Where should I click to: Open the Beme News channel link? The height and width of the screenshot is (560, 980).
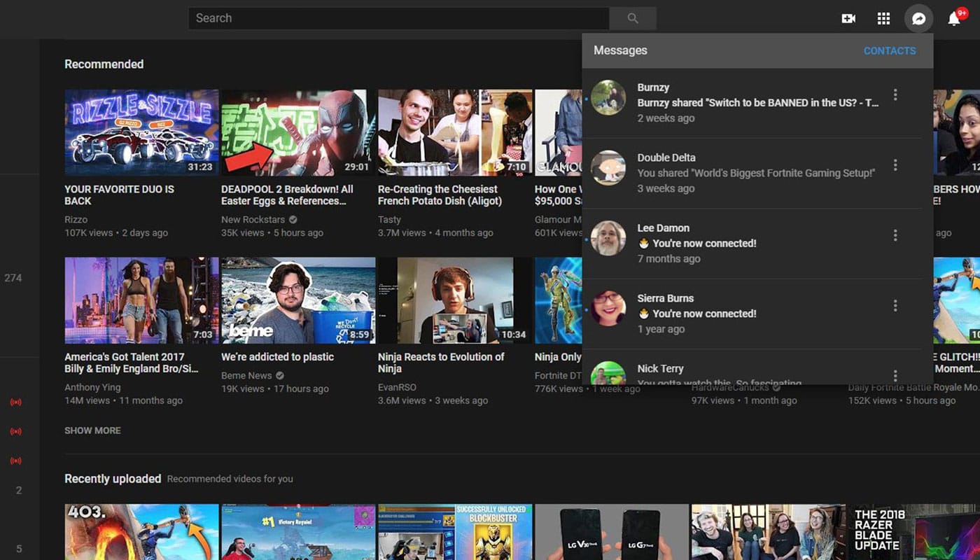pos(246,376)
